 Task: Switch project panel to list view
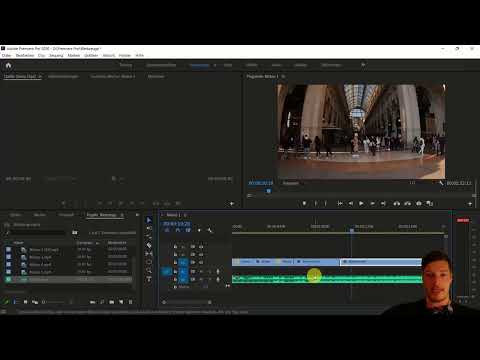[15, 302]
